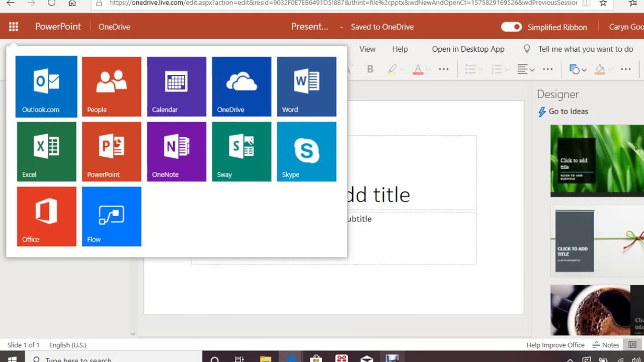Click Help Improve Office link
Image resolution: width=644 pixels, height=362 pixels.
point(555,345)
